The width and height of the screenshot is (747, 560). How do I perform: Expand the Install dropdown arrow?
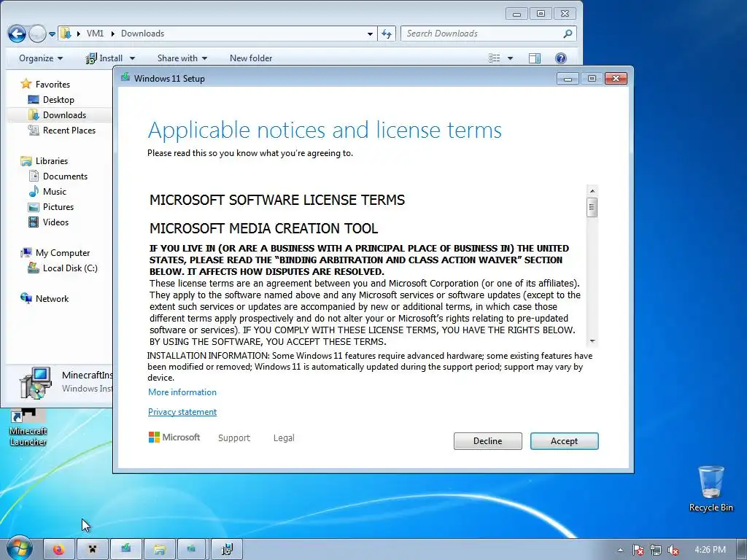[x=133, y=58]
